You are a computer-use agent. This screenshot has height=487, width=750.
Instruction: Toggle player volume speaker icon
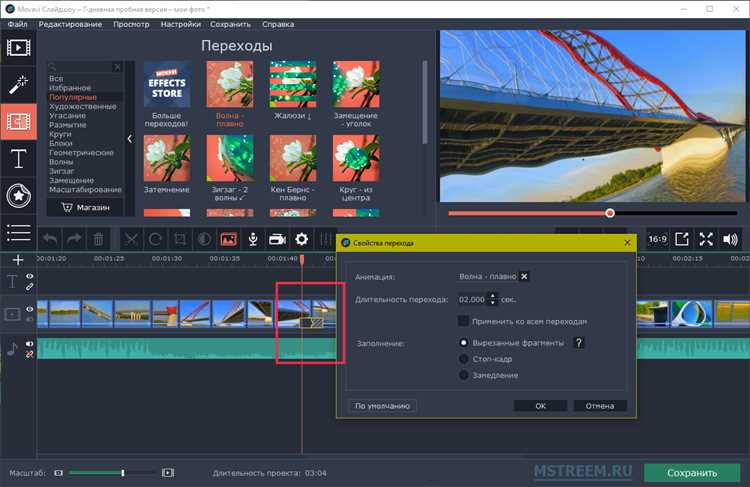pyautogui.click(x=731, y=239)
